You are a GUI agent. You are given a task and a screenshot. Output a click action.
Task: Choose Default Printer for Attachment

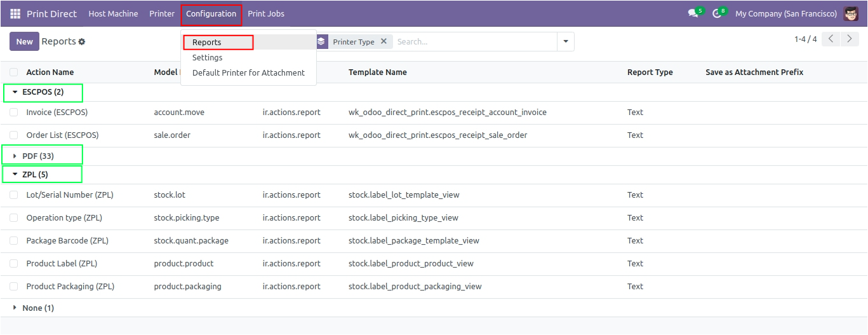248,73
